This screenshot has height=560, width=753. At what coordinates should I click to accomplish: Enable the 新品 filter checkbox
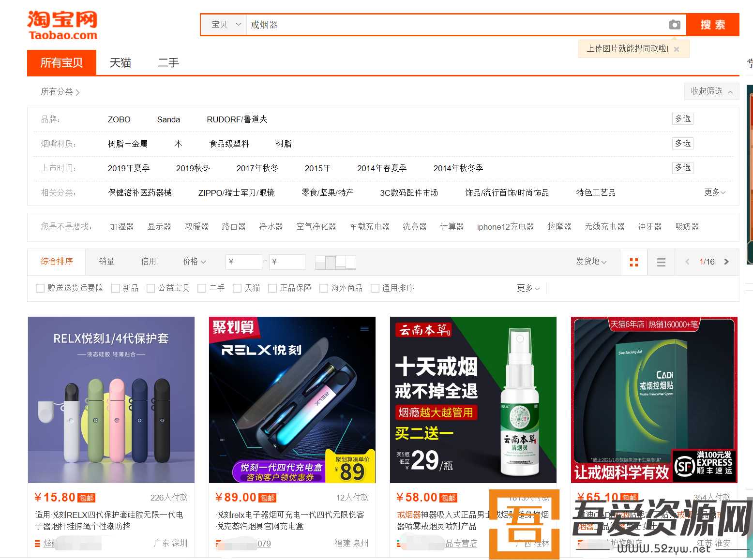point(116,288)
